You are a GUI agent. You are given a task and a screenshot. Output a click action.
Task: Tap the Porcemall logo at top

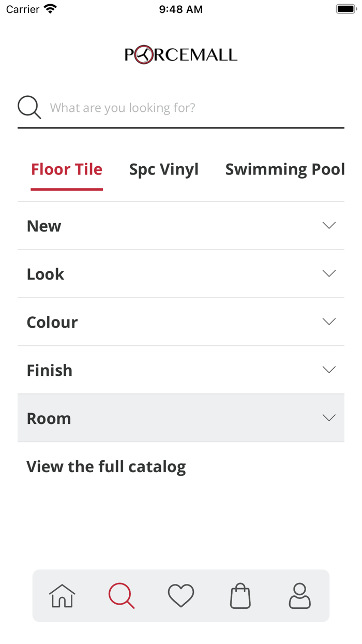181,55
